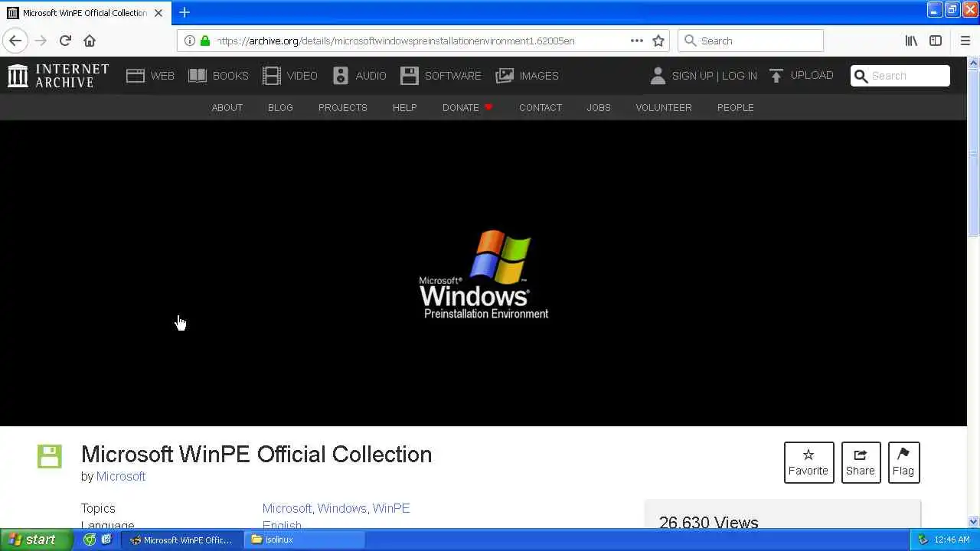Open the JOBS menu item
The height and width of the screenshot is (551, 980).
(599, 107)
